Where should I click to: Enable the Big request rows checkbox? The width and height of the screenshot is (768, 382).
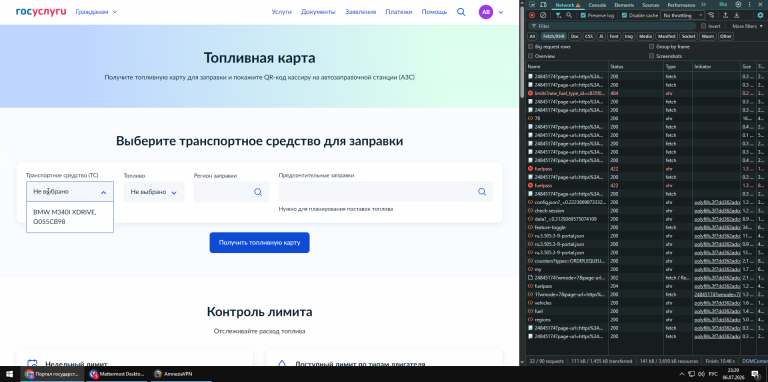(530, 47)
